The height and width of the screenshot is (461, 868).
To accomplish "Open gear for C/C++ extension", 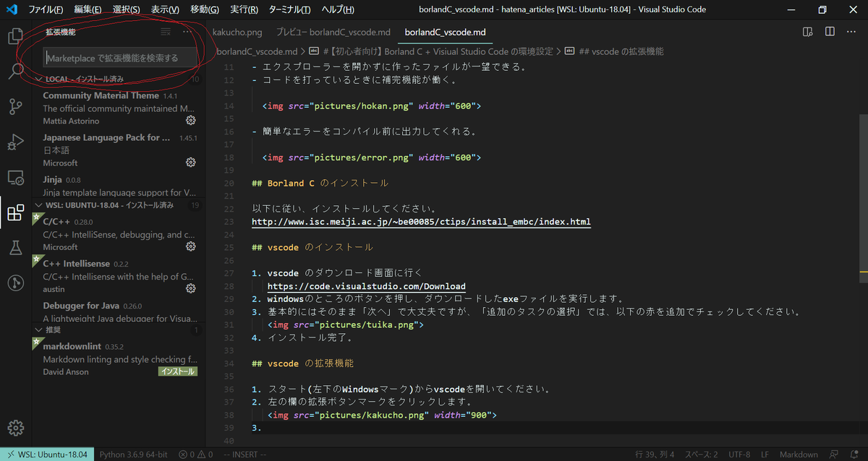I will tap(191, 246).
